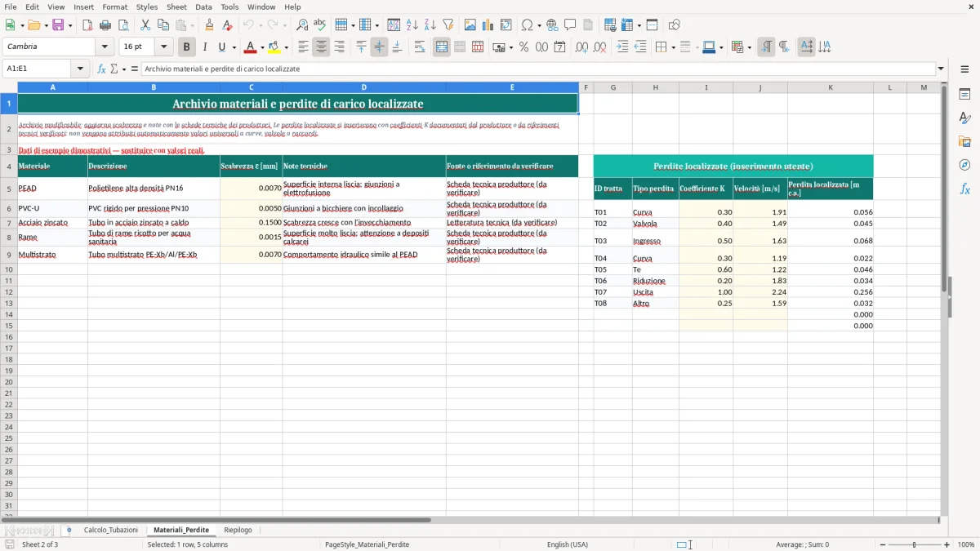
Task: Open the Borders dropdown arrow
Action: (x=673, y=47)
